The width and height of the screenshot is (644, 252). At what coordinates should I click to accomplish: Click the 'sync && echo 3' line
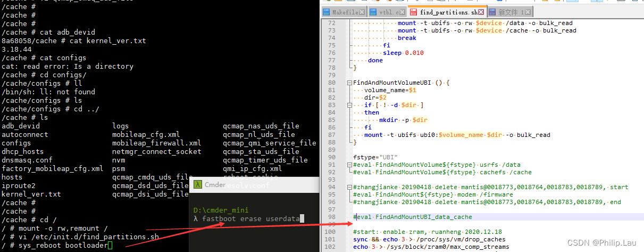(429, 239)
